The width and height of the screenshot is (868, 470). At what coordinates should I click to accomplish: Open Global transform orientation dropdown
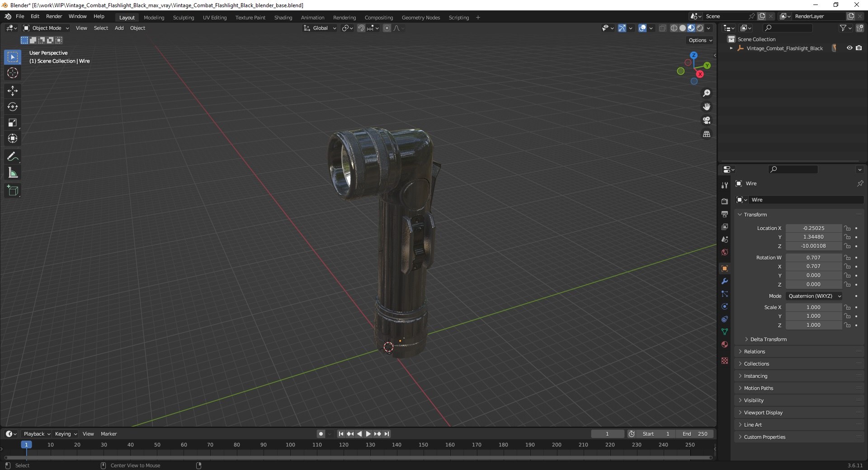pos(320,28)
